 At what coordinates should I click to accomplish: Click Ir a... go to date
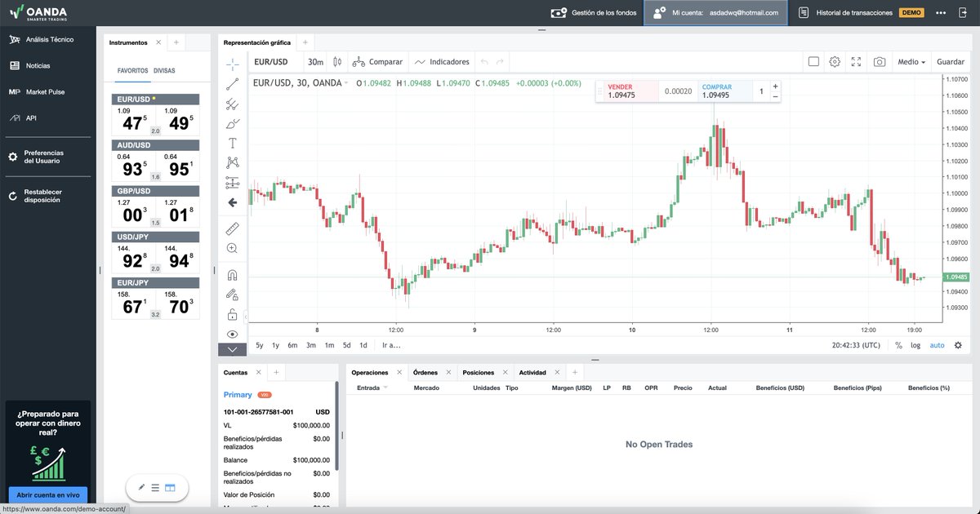[391, 345]
